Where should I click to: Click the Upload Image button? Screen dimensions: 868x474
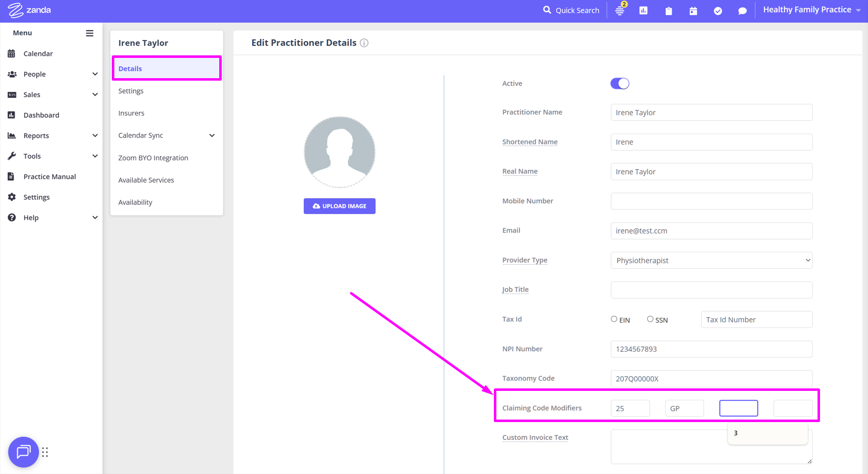(339, 206)
